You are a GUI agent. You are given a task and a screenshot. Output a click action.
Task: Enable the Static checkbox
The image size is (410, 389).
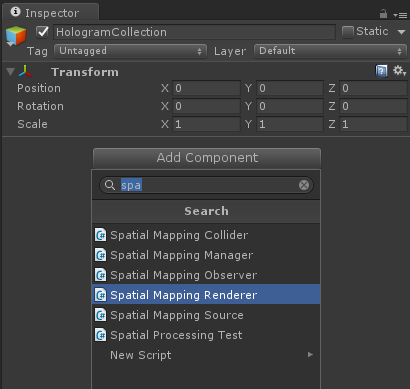348,32
